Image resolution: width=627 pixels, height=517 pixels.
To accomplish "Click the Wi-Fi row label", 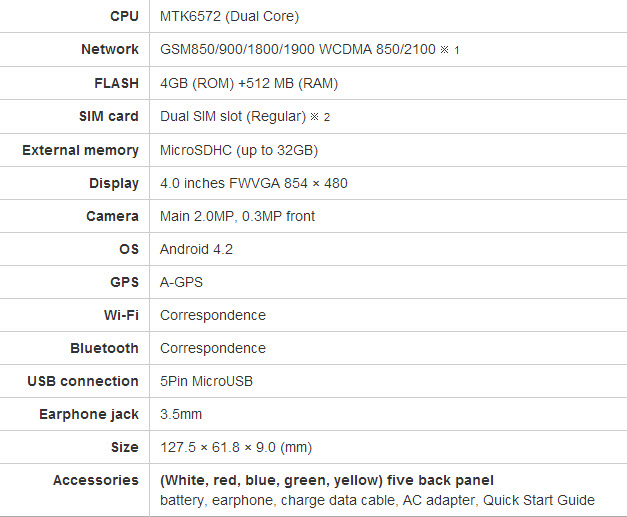I will (119, 315).
